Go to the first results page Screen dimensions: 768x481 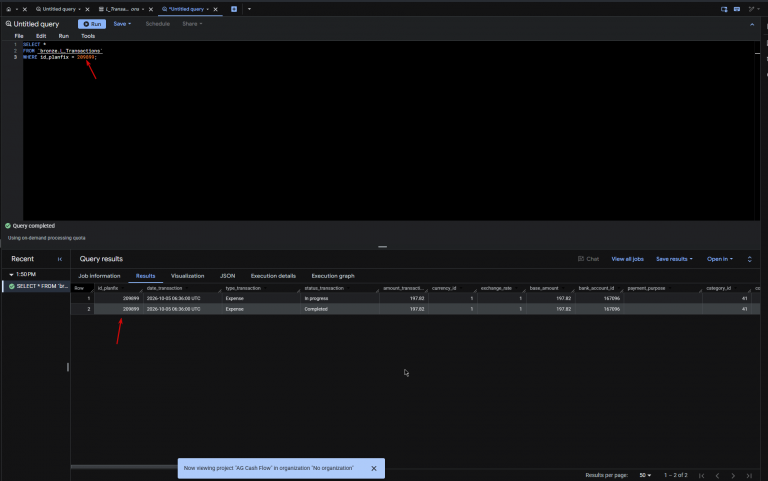tap(701, 475)
